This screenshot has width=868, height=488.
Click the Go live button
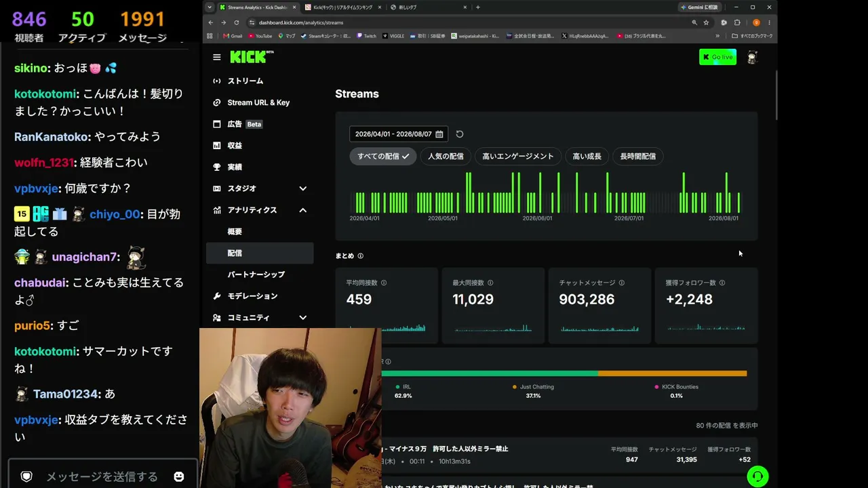tap(717, 58)
